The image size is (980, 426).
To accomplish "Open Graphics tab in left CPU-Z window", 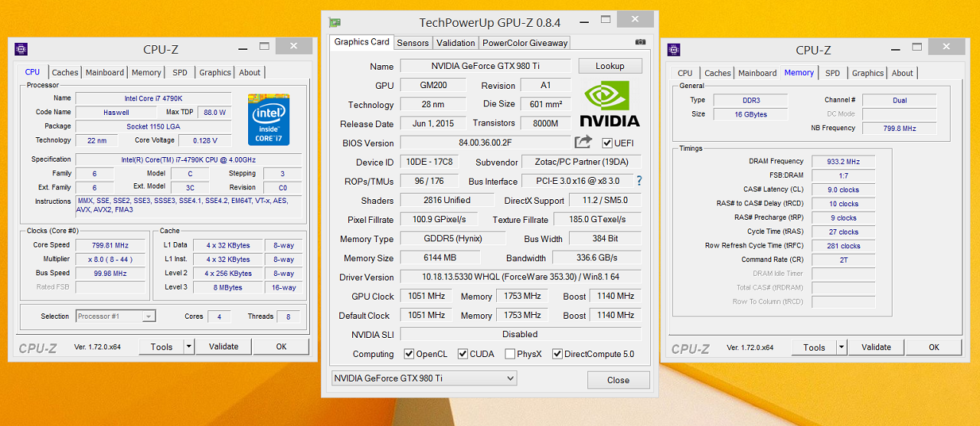I will [215, 72].
